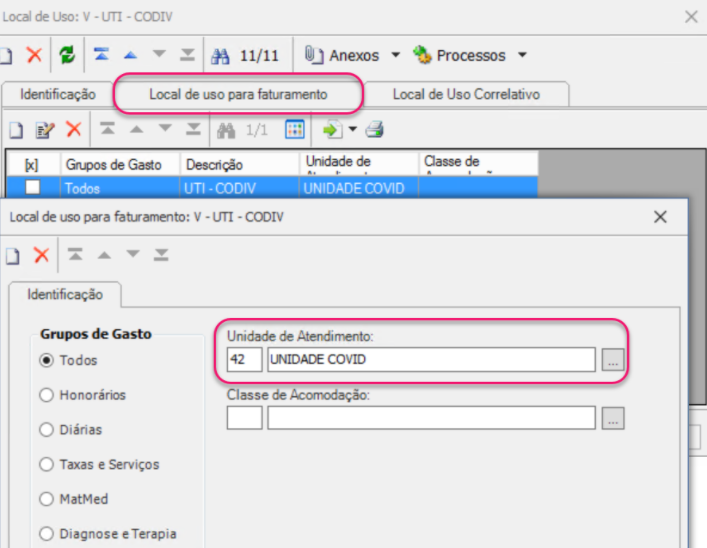Click the edit record pencil icon
707x548 pixels.
tap(45, 130)
